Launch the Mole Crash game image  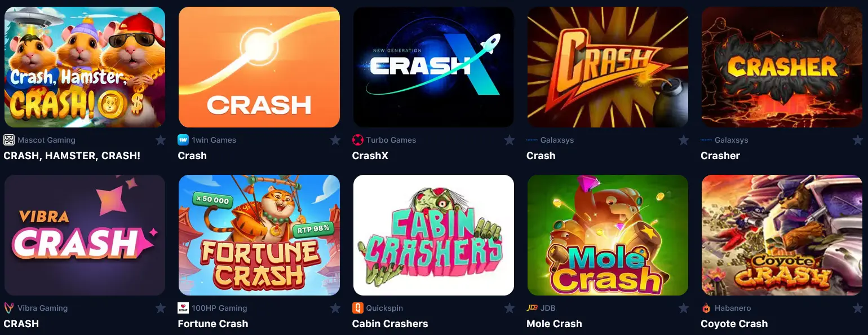pyautogui.click(x=608, y=235)
